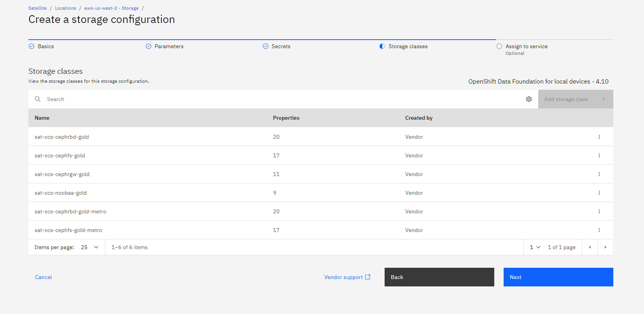
Task: Open aws-us-west-2 - Storage breadcrumb
Action: tap(111, 8)
